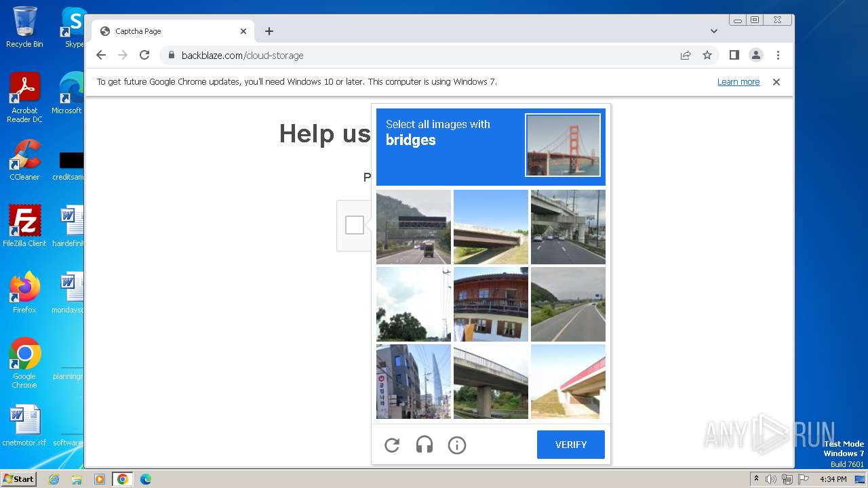Viewport: 868px width, 488px height.
Task: Open the Learn more link
Action: click(x=738, y=81)
